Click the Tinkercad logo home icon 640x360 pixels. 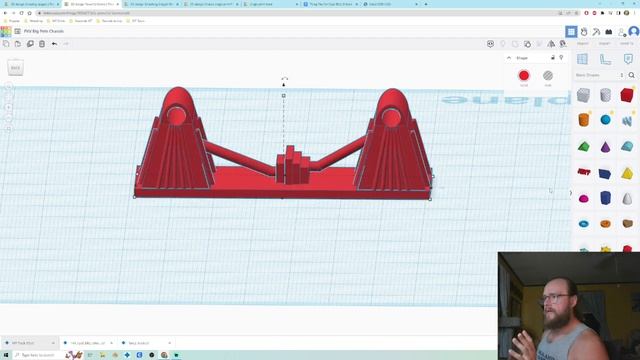click(6, 31)
